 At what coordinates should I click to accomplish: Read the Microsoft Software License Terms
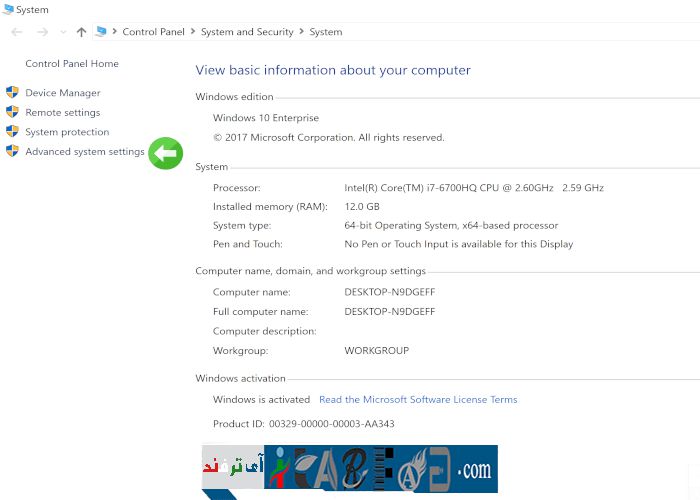click(x=418, y=400)
